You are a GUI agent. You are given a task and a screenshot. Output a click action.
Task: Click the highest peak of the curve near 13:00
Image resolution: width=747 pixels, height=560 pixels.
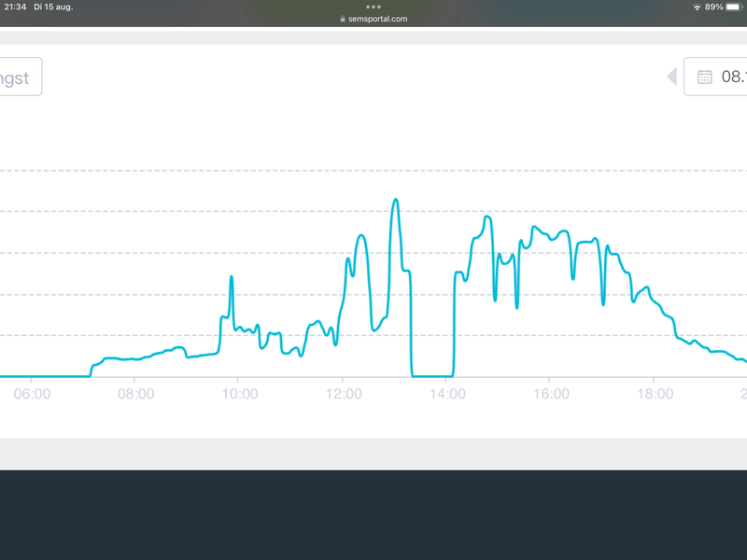tap(395, 200)
